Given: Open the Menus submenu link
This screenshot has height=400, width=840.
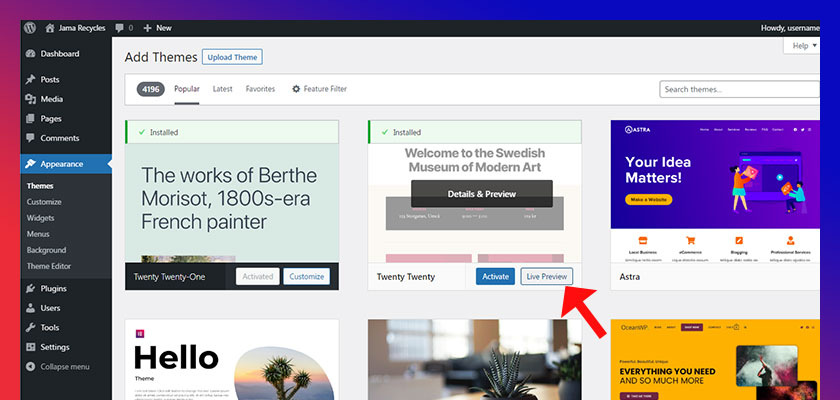Looking at the screenshot, I should coord(38,234).
